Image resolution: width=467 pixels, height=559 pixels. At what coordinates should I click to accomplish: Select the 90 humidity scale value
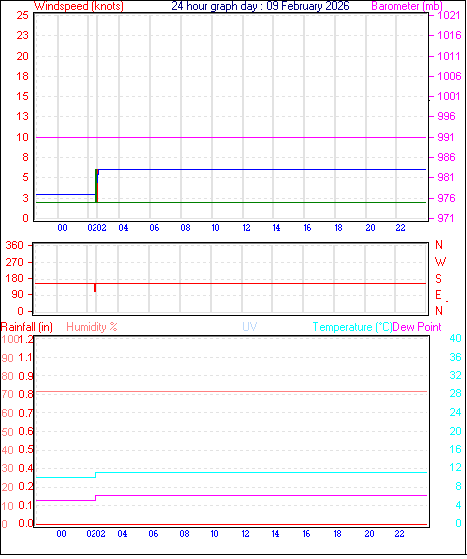(7, 358)
